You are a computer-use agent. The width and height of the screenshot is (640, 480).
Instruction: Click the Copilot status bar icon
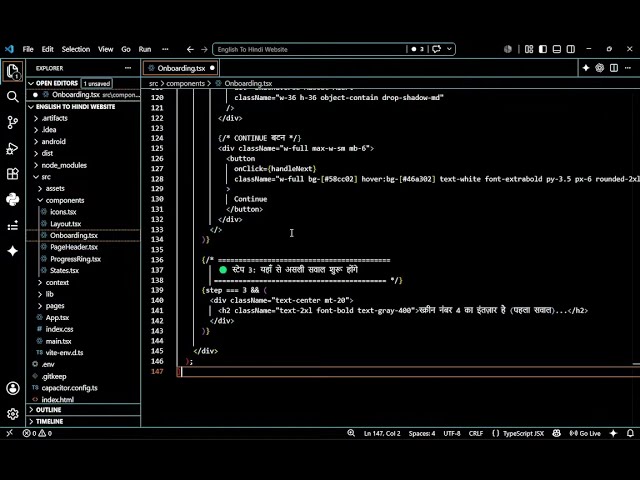pyautogui.click(x=556, y=433)
